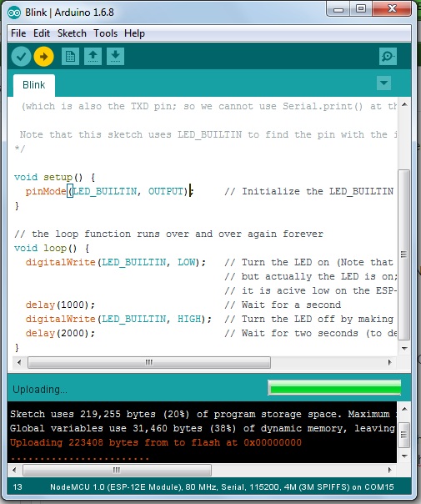This screenshot has width=421, height=504.
Task: Open the Edit menu
Action: (x=42, y=33)
